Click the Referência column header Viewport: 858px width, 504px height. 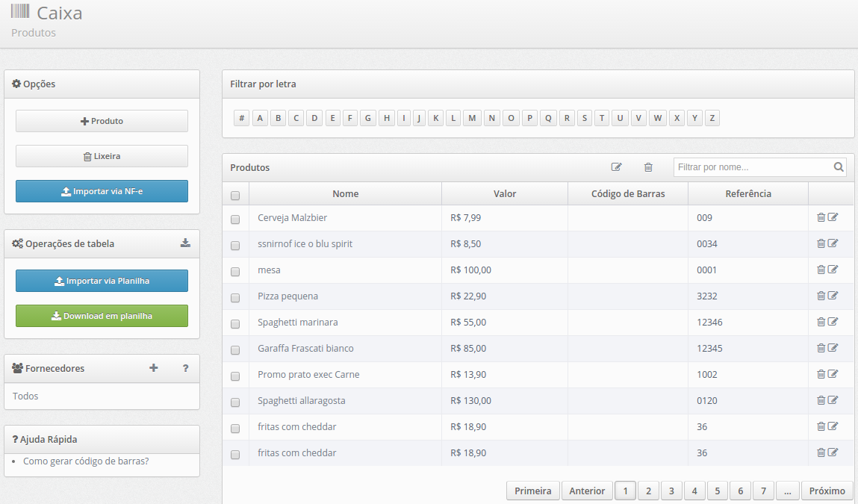click(748, 193)
